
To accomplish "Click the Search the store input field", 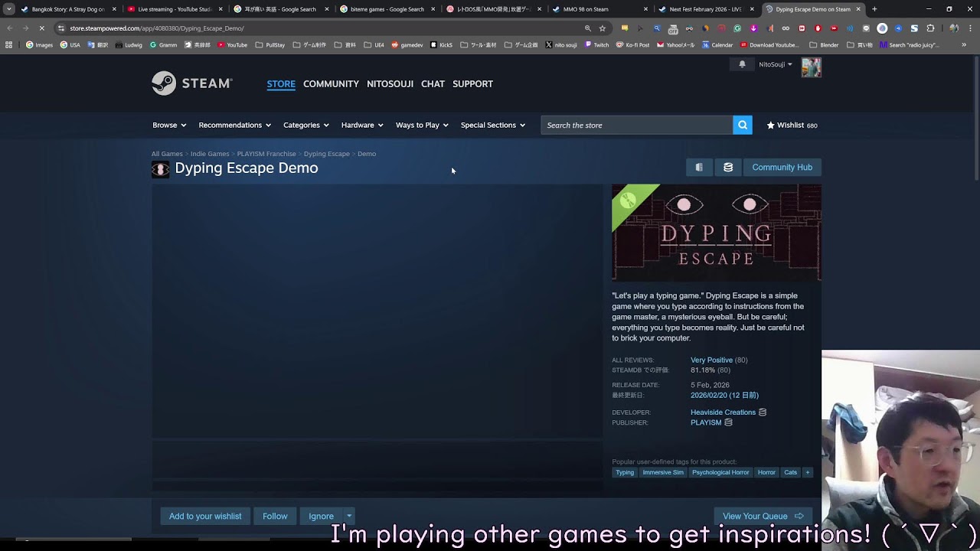I will (637, 125).
